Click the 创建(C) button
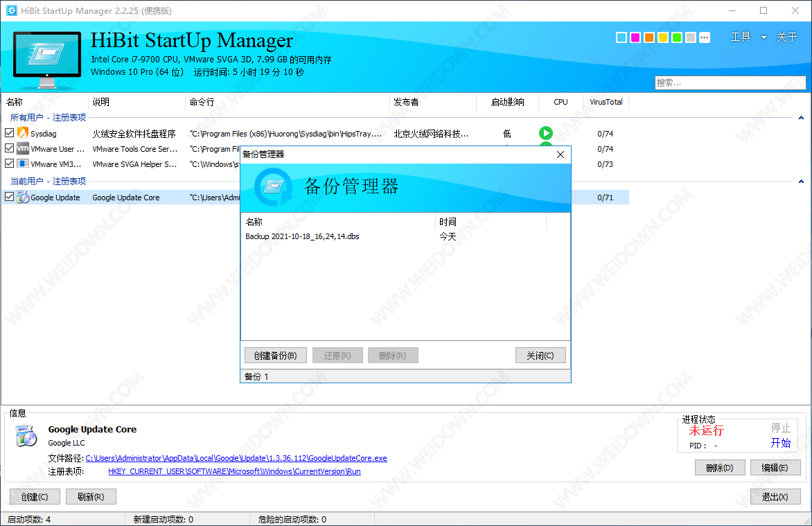The width and height of the screenshot is (812, 526). [x=35, y=496]
